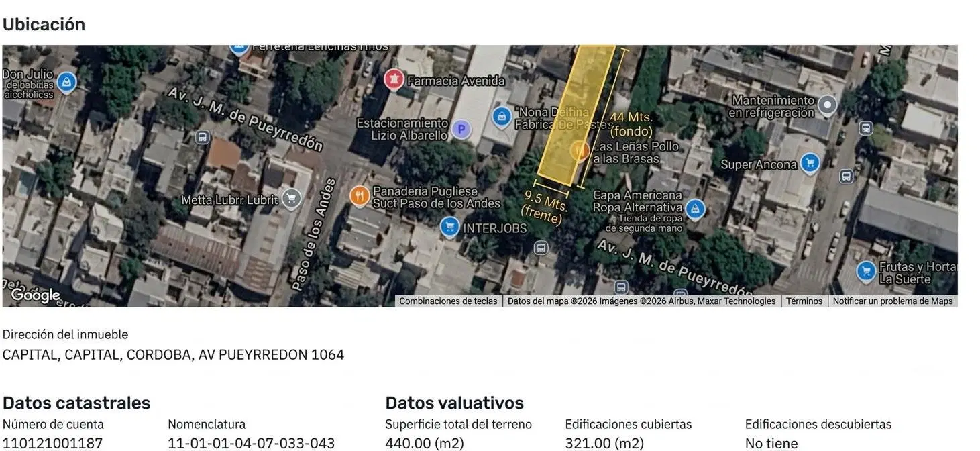980x451 pixels.
Task: Select the address AV PUEYRREDON 1064 text
Action: [271, 354]
